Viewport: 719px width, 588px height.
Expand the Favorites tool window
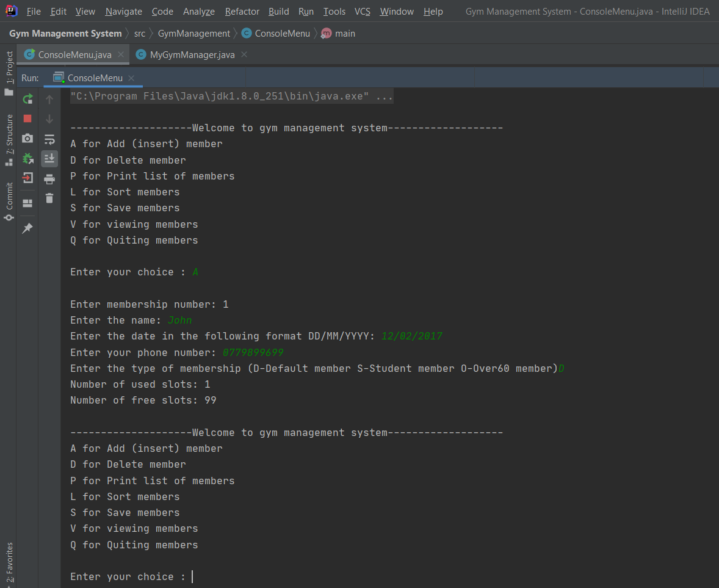click(x=9, y=562)
